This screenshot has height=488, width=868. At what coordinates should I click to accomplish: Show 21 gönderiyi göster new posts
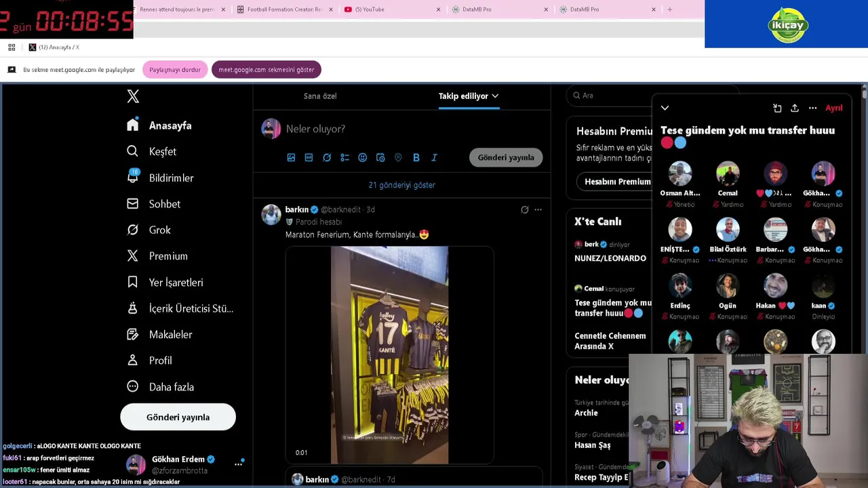click(402, 185)
